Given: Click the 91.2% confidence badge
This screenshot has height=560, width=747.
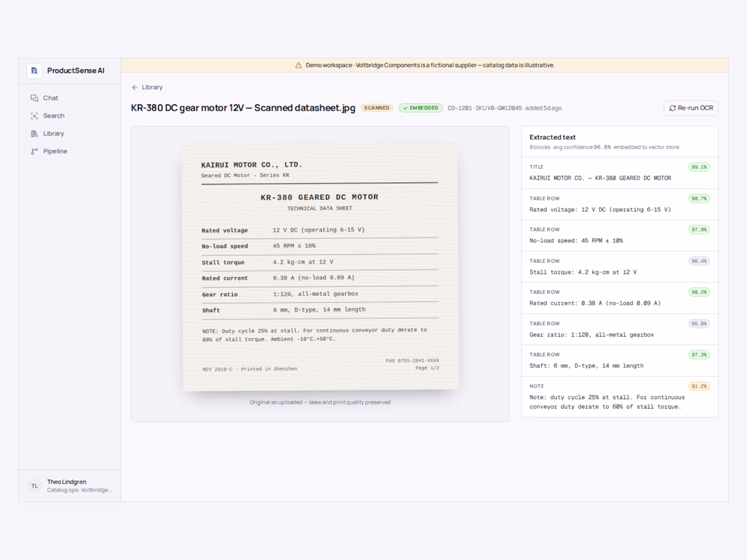Looking at the screenshot, I should (699, 386).
